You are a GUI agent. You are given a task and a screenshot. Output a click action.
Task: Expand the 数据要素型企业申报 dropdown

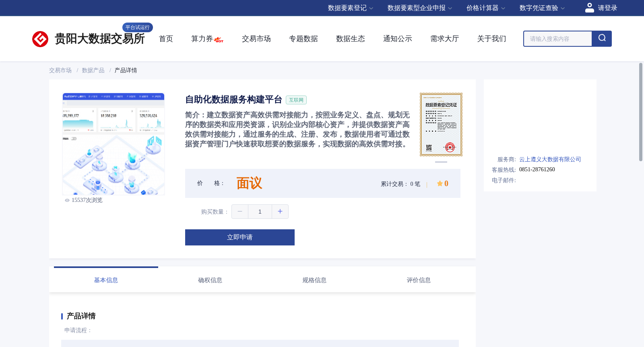(420, 8)
